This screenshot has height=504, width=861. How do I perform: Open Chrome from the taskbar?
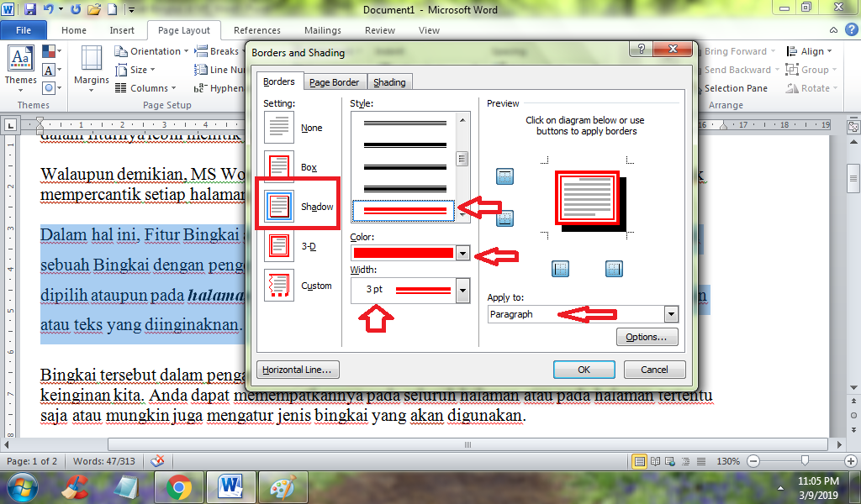[178, 487]
